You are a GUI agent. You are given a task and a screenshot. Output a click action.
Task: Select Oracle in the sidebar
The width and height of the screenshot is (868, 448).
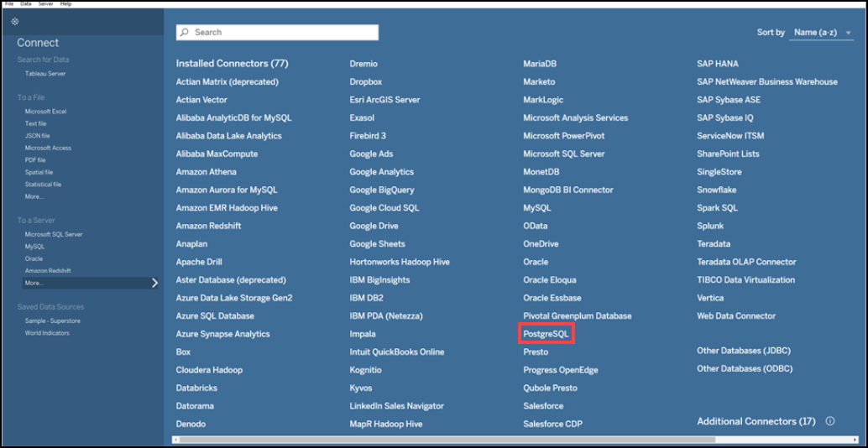pyautogui.click(x=34, y=259)
